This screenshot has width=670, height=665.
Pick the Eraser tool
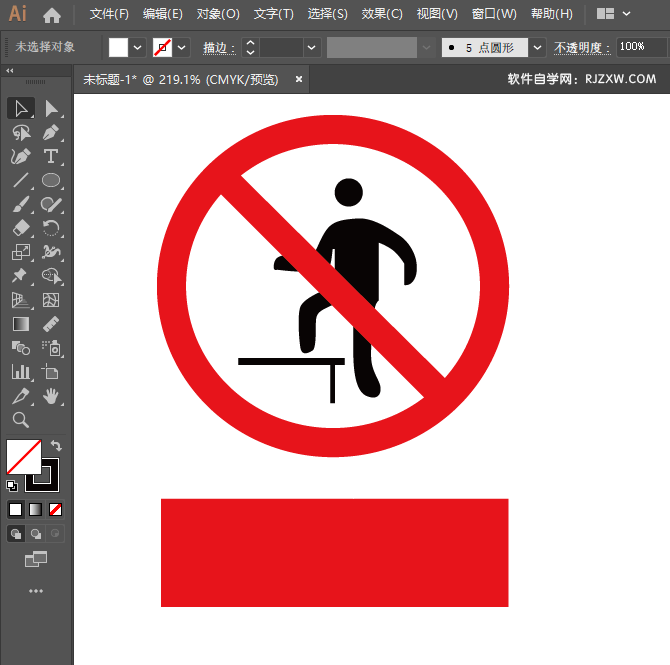(21, 229)
